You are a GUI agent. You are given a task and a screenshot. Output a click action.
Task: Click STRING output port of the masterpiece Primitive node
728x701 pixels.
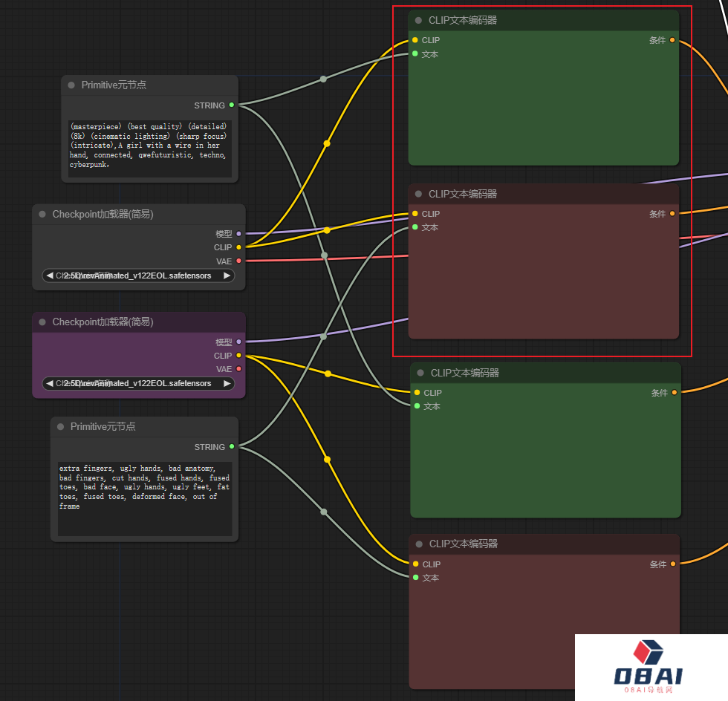click(232, 105)
